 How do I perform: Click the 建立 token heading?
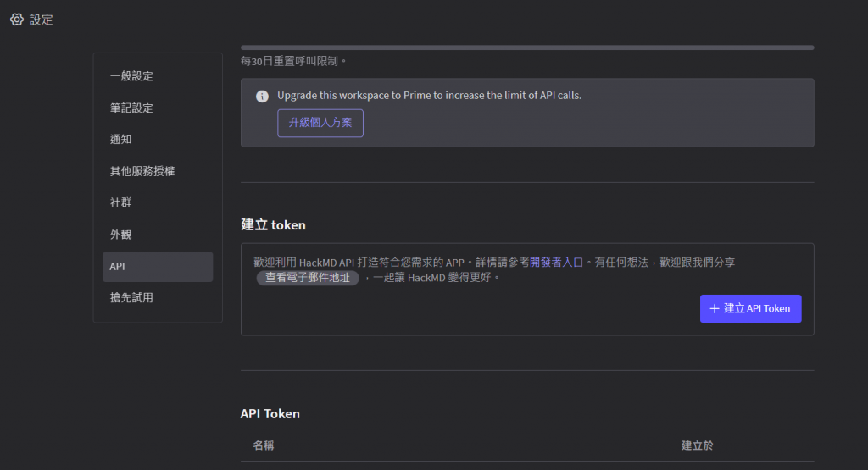click(x=273, y=225)
